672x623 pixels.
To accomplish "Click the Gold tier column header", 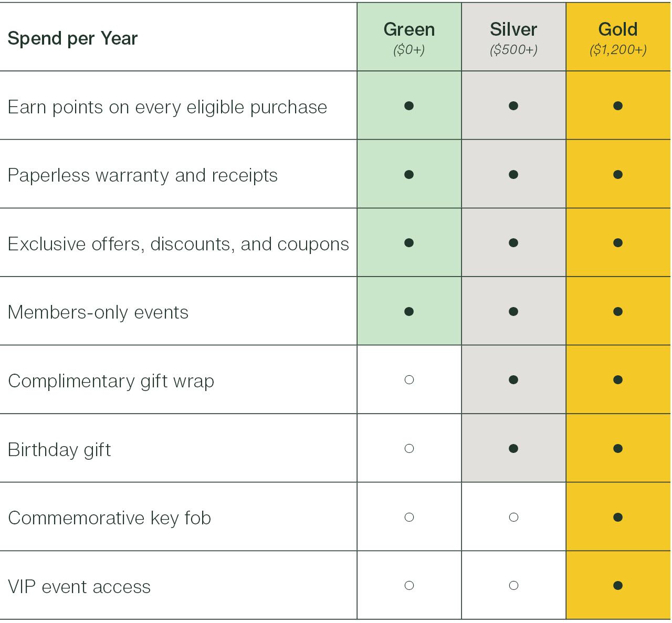I will pos(618,37).
